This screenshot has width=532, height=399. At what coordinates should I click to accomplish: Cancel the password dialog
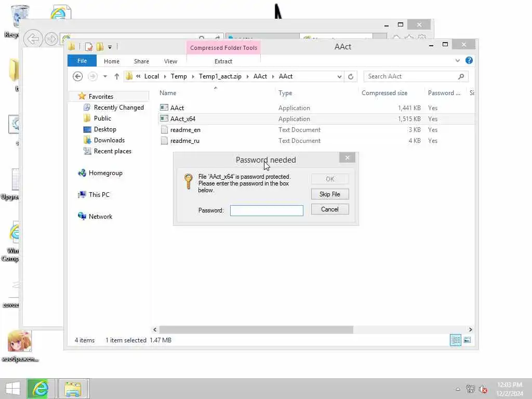point(330,209)
